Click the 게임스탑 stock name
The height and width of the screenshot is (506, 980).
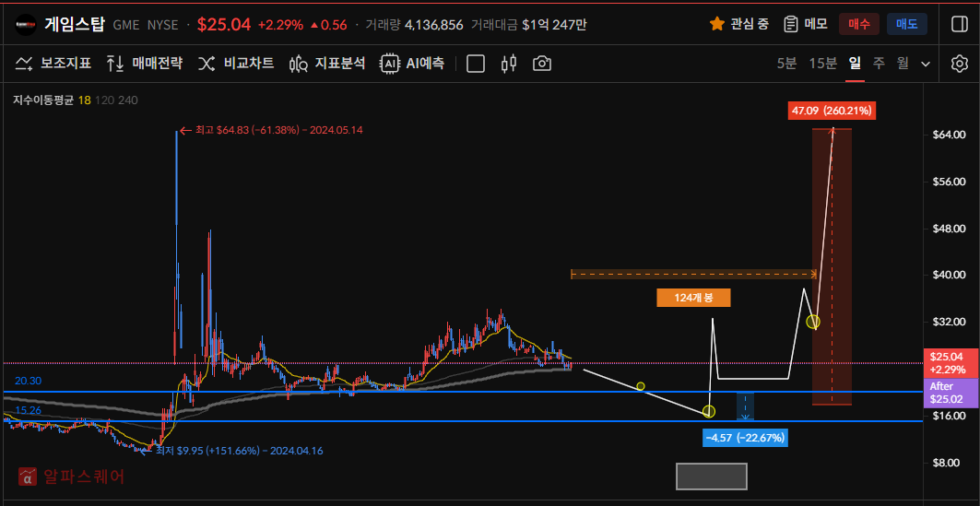point(75,24)
